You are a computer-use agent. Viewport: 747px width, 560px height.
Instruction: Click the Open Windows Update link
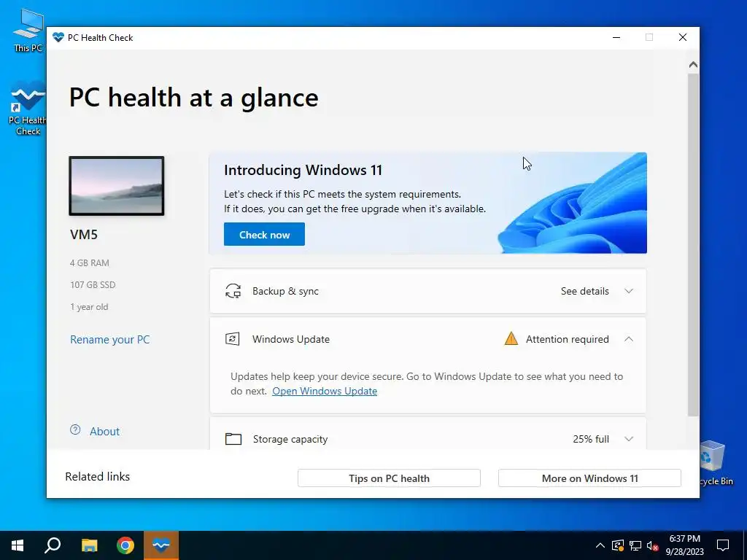click(x=325, y=391)
